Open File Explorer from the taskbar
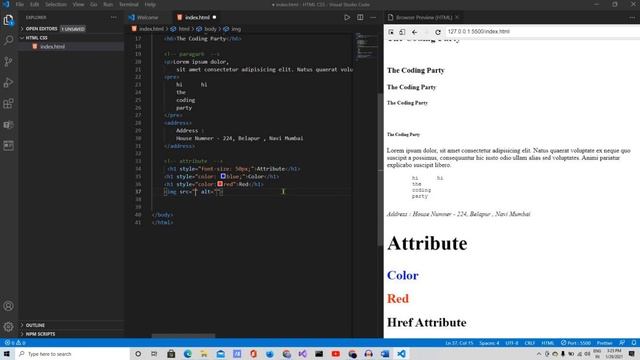Viewport: 640px width, 360px height. click(204, 354)
